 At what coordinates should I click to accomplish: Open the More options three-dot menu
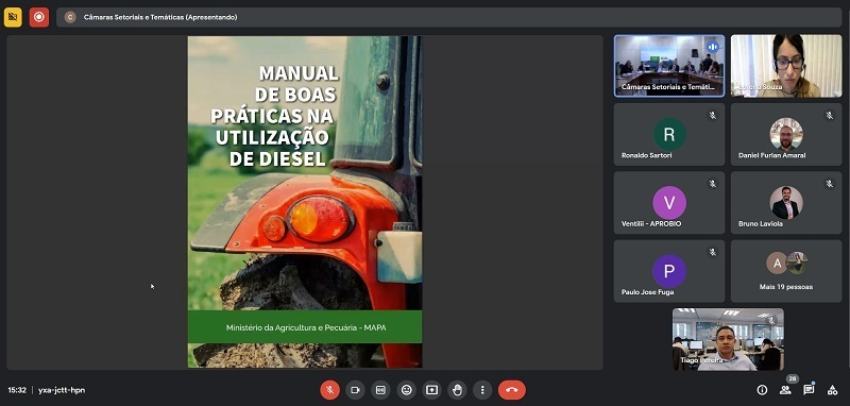click(482, 390)
